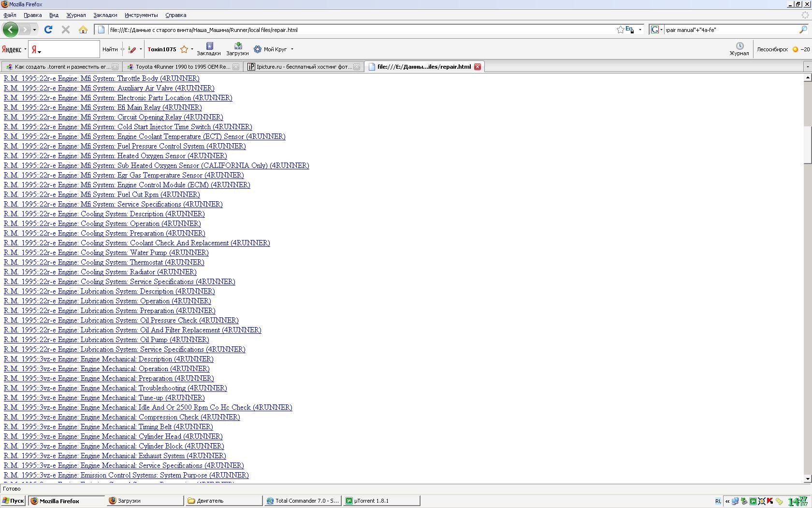Open the address bar history dropdown

pyautogui.click(x=640, y=30)
